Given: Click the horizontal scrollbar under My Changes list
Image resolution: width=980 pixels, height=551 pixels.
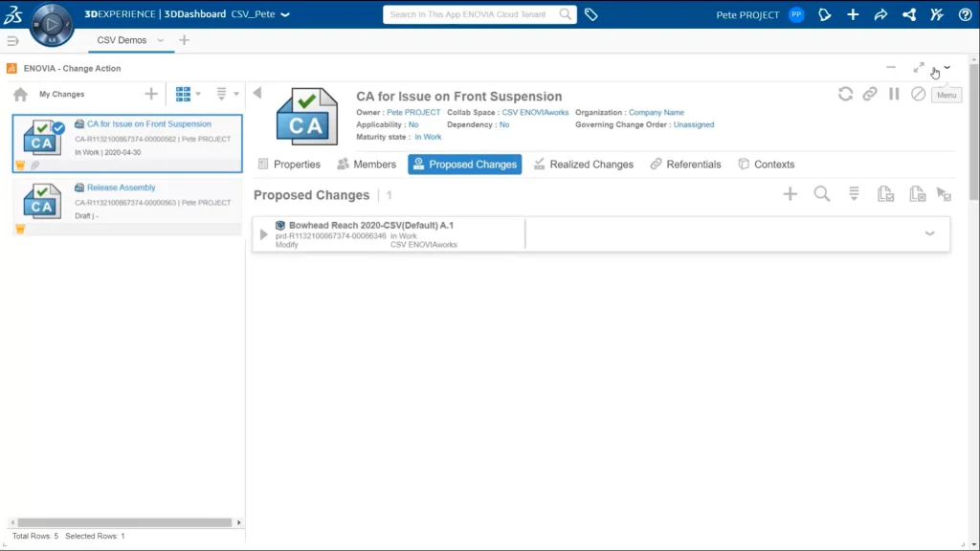Looking at the screenshot, I should 124,522.
